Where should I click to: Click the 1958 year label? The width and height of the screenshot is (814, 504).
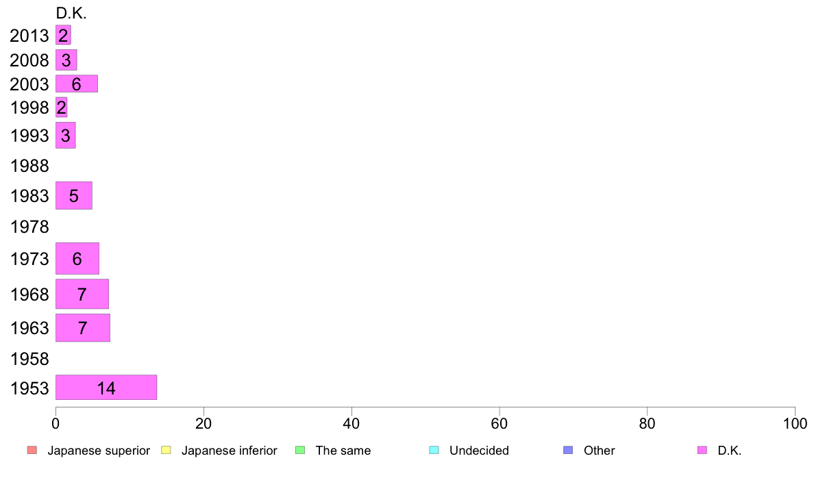click(29, 359)
